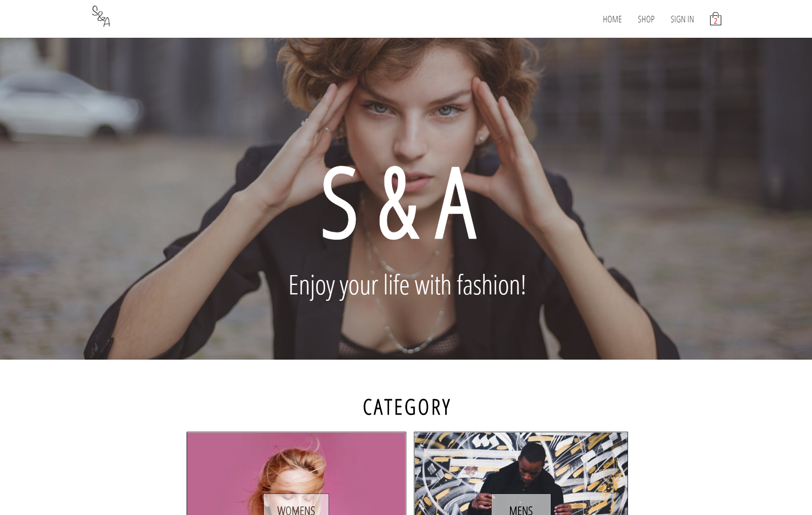Click the large letter S in hero title
This screenshot has width=812, height=515.
pos(339,203)
